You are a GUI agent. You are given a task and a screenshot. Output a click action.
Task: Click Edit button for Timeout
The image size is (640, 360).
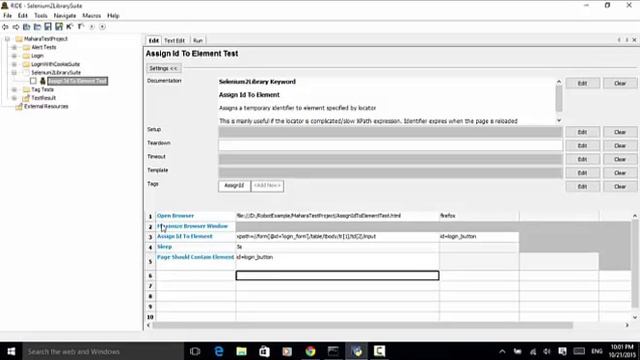point(582,159)
